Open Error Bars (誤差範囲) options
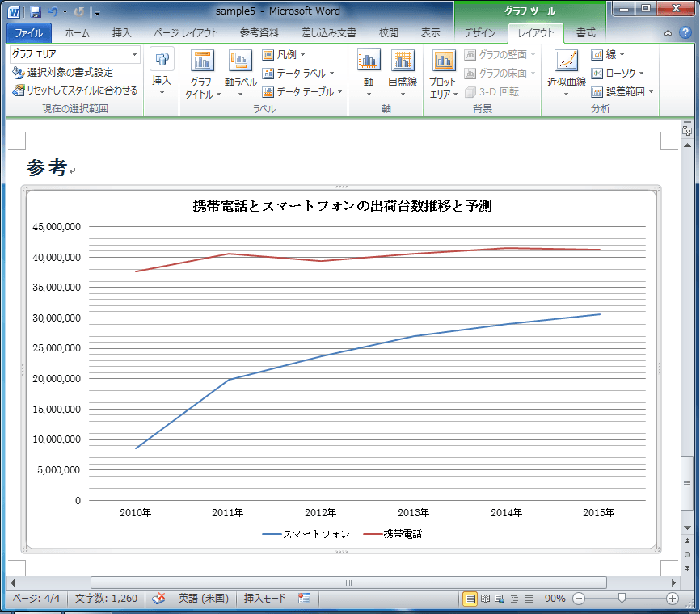This screenshot has width=700, height=614. coord(622,92)
